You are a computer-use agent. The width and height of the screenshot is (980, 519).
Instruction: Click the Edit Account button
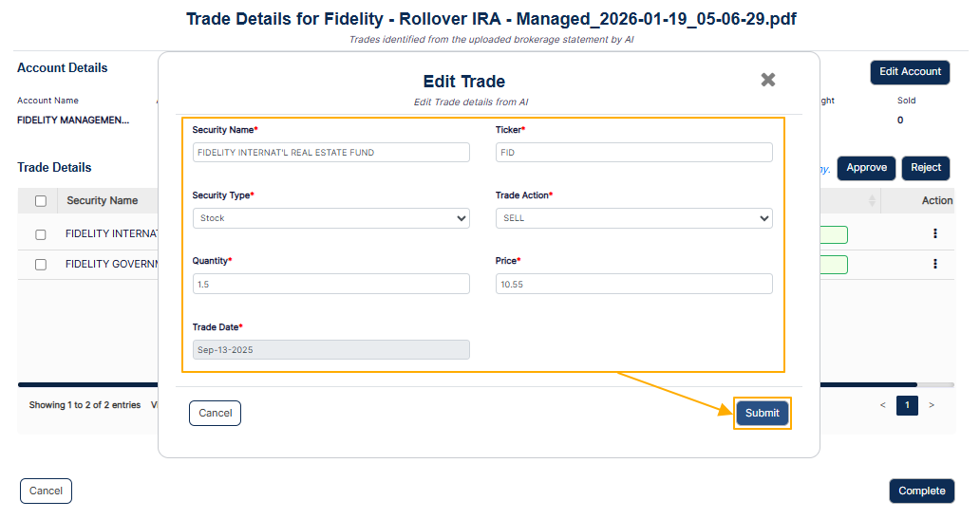tap(910, 72)
